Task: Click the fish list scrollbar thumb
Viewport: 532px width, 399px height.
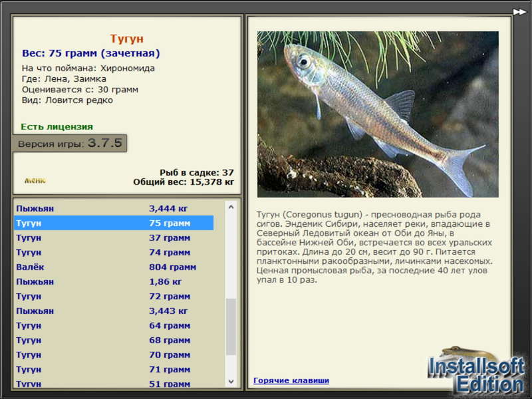Action: click(x=231, y=327)
